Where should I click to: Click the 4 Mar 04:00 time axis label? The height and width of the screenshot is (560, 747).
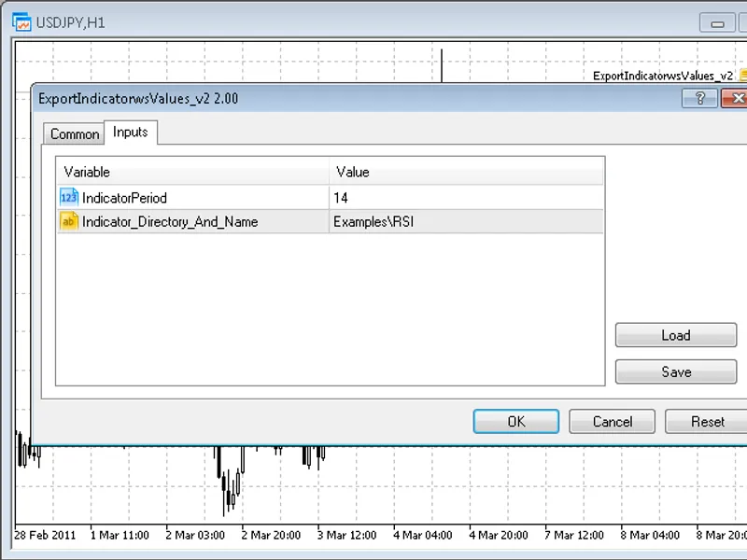click(423, 535)
